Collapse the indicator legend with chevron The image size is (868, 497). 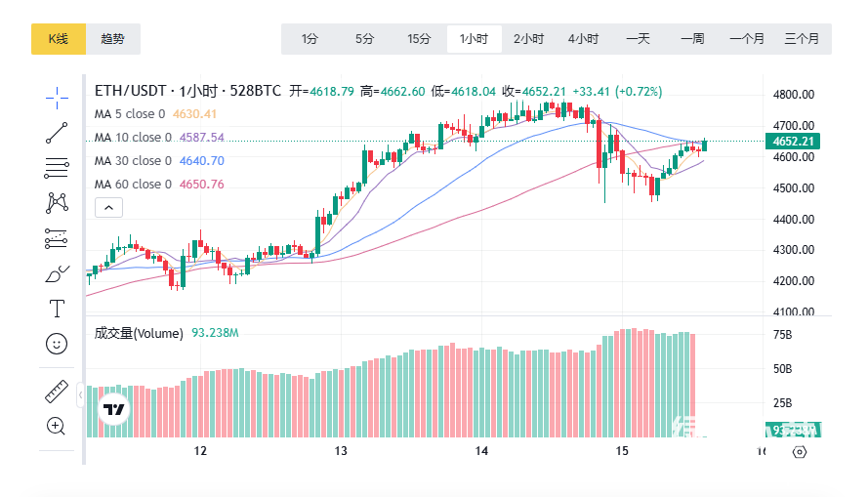107,207
